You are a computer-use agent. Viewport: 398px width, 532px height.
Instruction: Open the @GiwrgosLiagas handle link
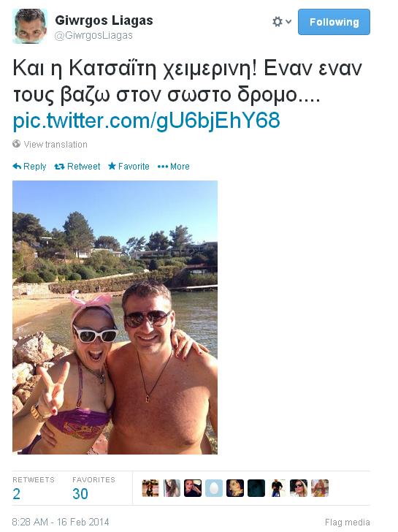point(93,35)
